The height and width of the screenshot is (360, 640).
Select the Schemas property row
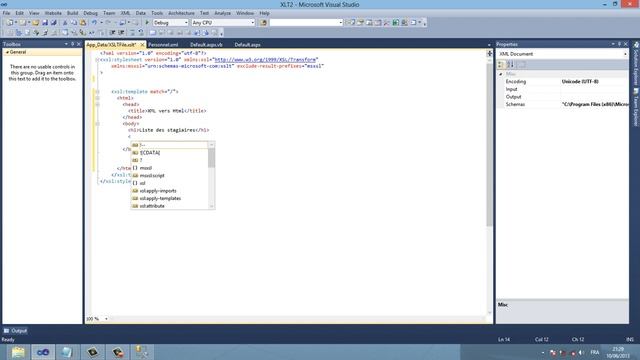point(562,104)
